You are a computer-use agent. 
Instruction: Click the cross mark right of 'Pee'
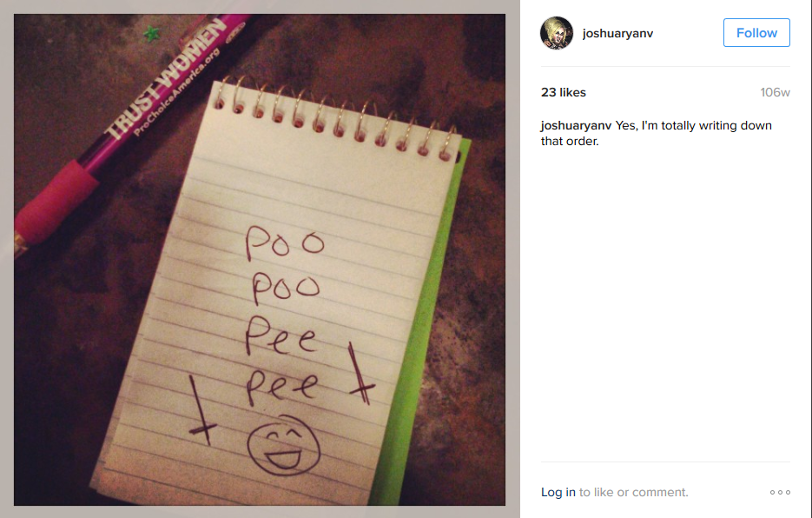360,374
